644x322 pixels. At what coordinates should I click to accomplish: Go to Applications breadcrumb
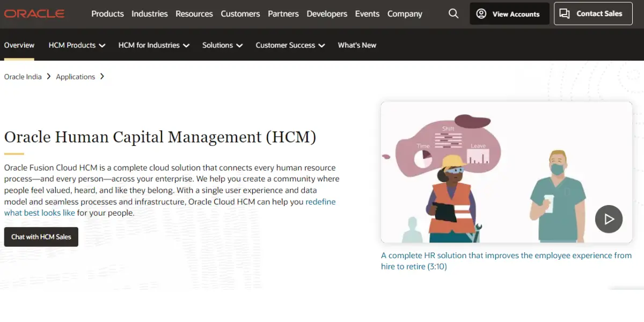click(76, 77)
